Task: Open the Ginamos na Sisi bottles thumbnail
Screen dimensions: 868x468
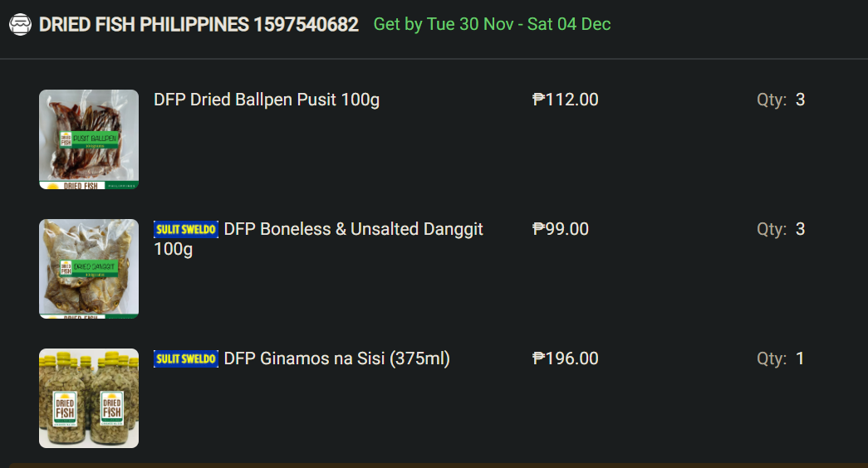Action: coord(89,398)
